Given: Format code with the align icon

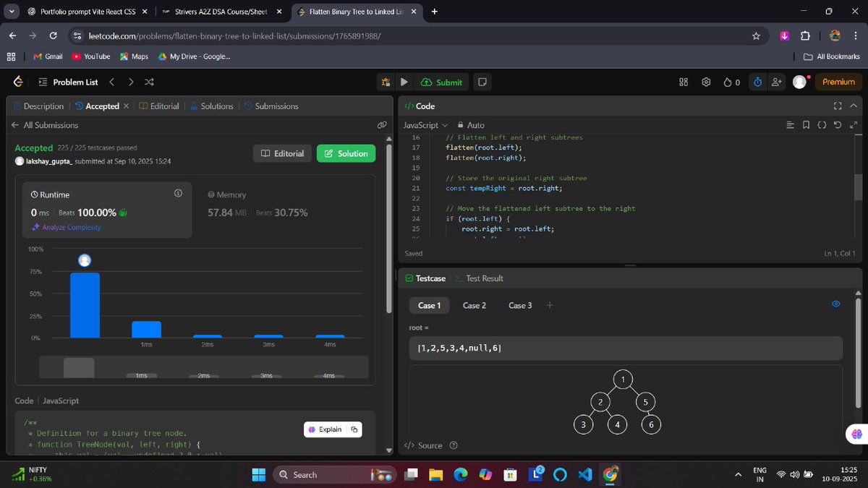Looking at the screenshot, I should (791, 125).
